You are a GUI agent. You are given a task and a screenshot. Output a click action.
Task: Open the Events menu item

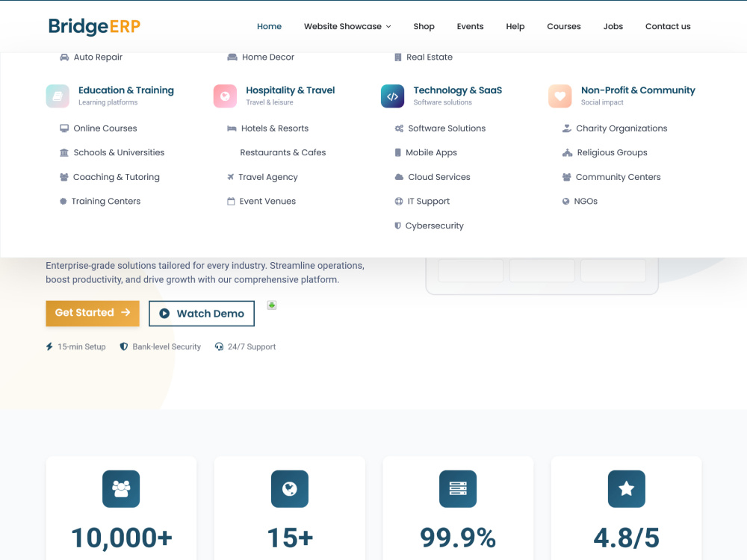coord(470,27)
